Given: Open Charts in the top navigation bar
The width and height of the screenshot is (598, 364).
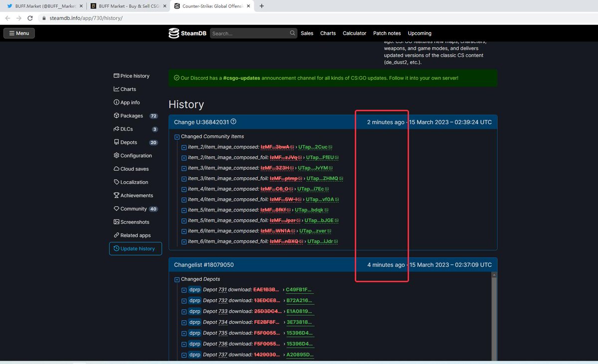Looking at the screenshot, I should point(328,33).
